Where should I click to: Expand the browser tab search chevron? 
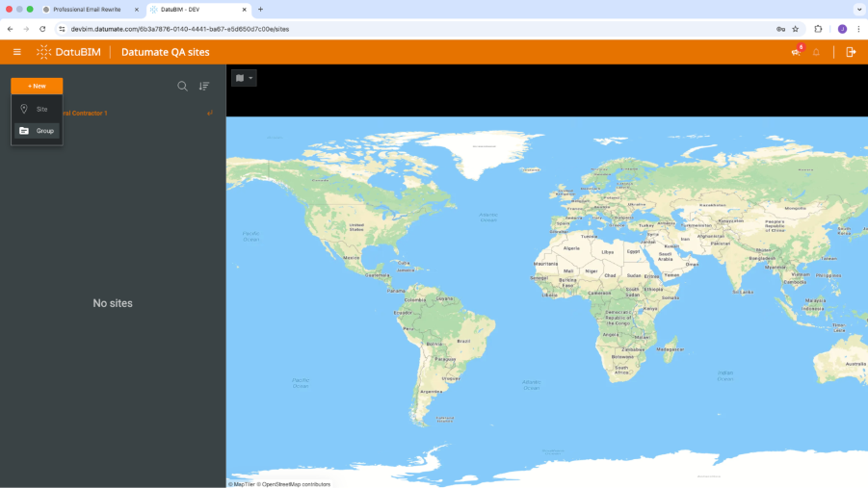(857, 9)
